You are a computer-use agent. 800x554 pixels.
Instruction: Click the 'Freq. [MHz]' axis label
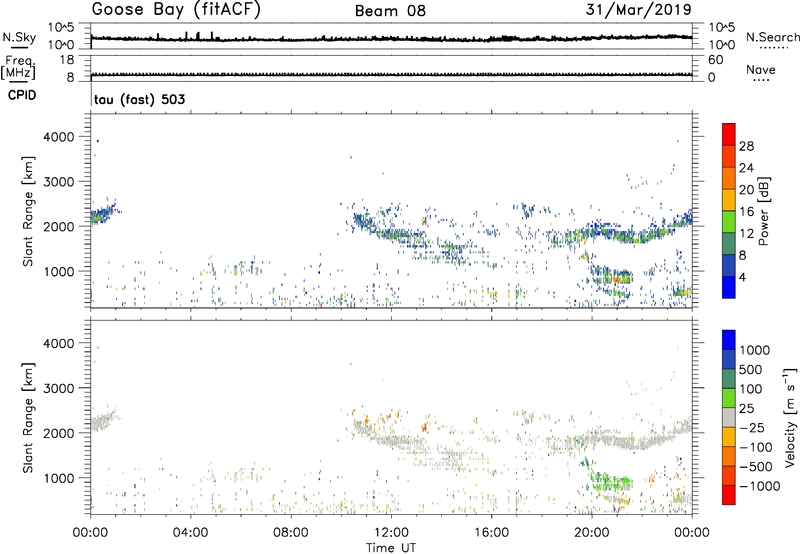coord(19,67)
